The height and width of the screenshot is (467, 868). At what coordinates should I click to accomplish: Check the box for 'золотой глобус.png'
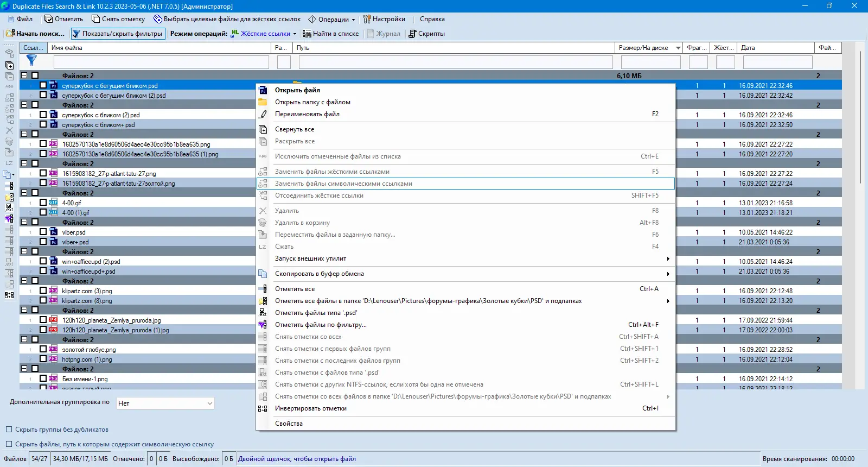point(43,349)
